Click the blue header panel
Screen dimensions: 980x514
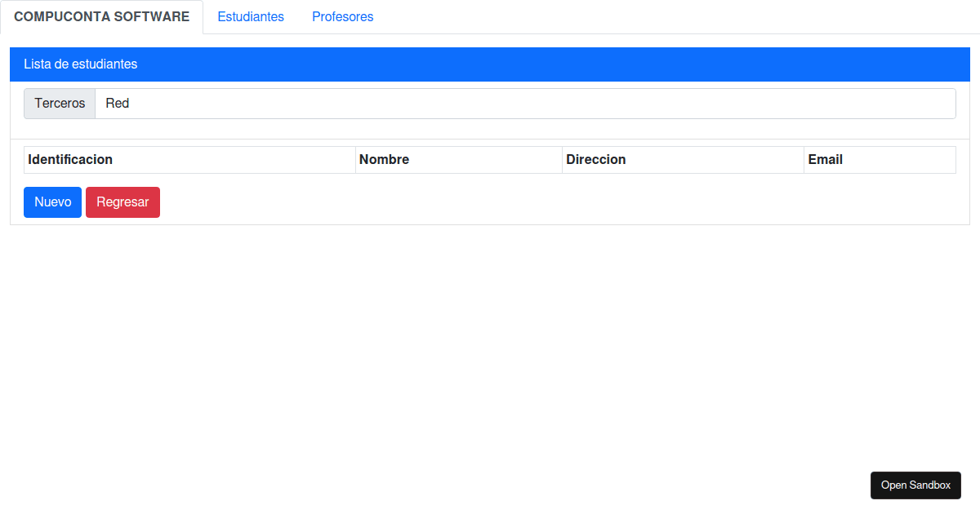point(490,64)
